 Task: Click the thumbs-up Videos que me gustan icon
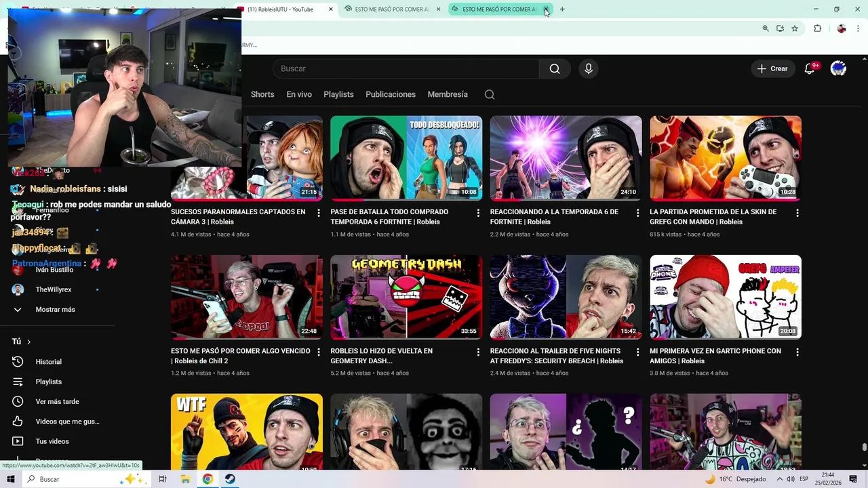point(18,422)
